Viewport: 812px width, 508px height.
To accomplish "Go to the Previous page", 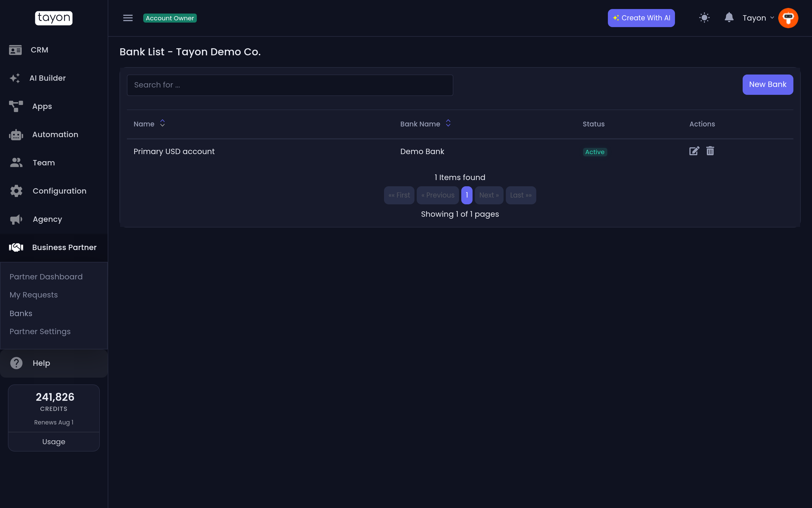I will pos(438,195).
